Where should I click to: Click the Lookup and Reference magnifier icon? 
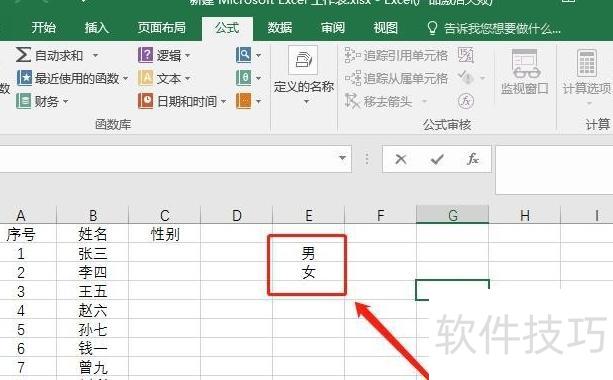tap(244, 55)
